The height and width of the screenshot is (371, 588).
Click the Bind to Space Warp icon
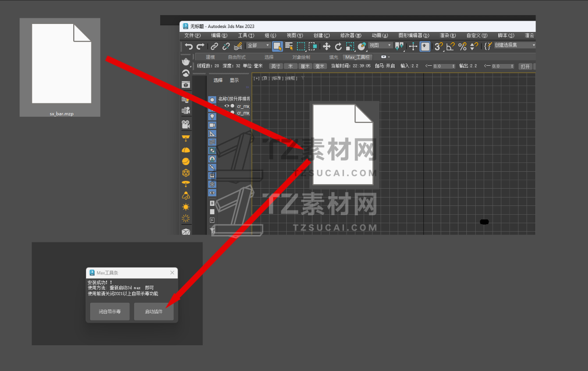[238, 46]
